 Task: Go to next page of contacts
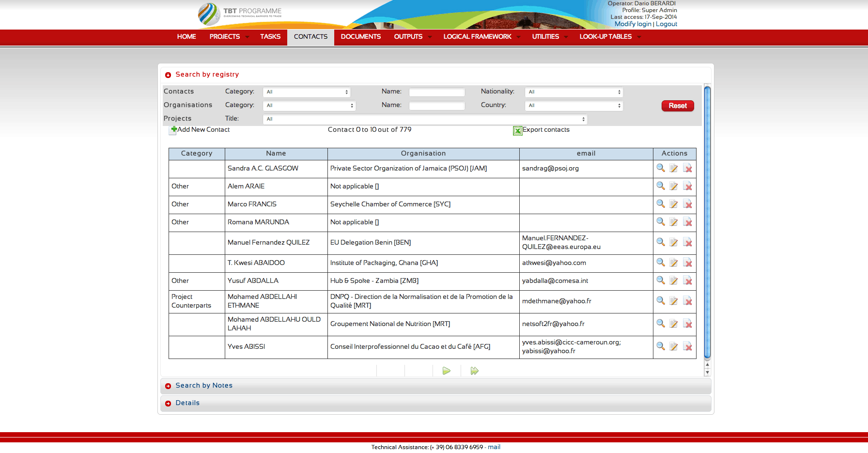click(447, 371)
